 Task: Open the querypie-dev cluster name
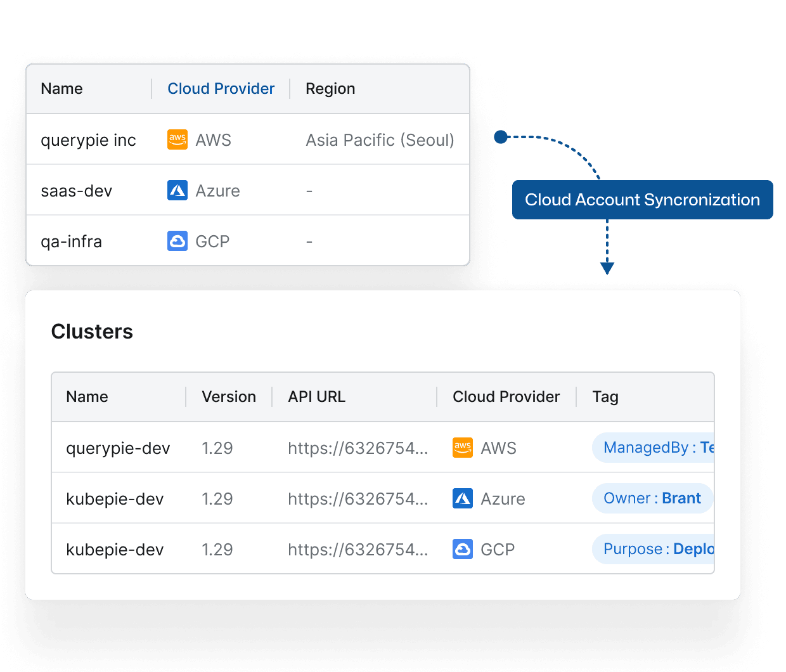(118, 448)
